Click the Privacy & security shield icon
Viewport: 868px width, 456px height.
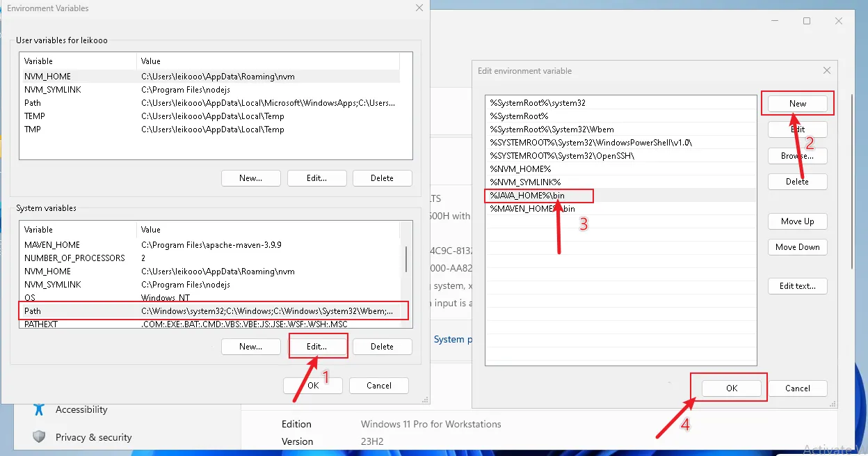click(39, 437)
